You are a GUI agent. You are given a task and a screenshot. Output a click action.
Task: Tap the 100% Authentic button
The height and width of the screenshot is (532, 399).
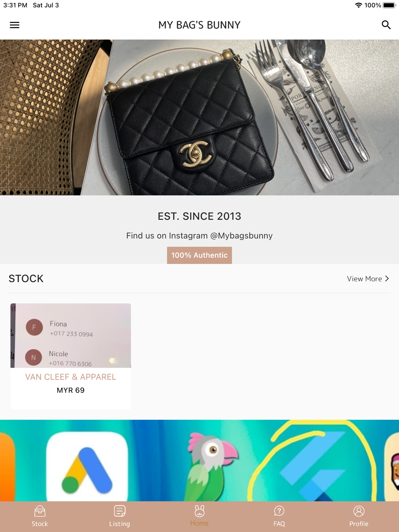pos(199,255)
